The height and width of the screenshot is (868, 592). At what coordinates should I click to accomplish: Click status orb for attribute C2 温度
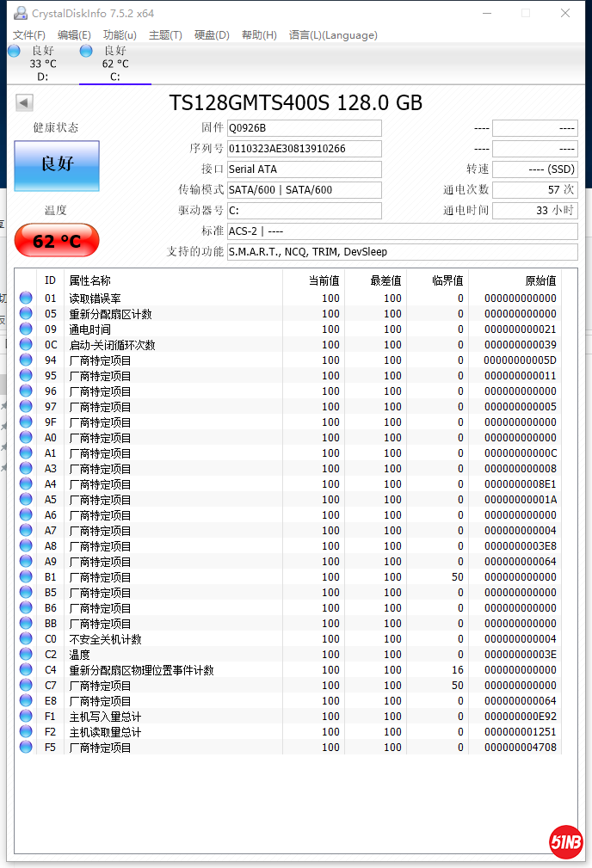tap(26, 655)
